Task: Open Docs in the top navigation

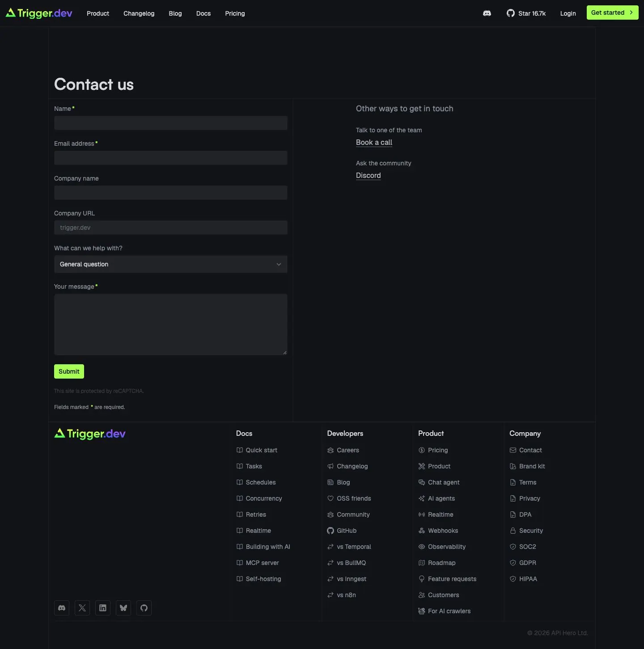Action: tap(203, 13)
